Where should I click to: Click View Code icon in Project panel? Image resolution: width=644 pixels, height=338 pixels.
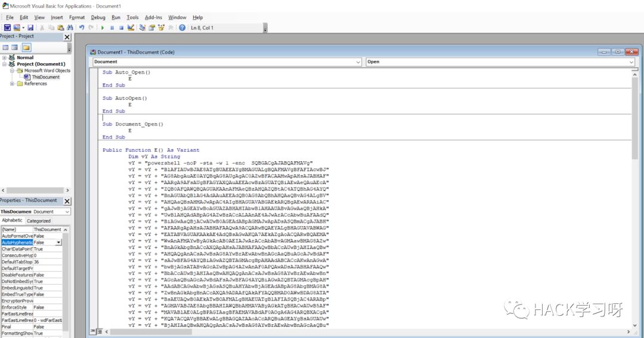pos(5,48)
